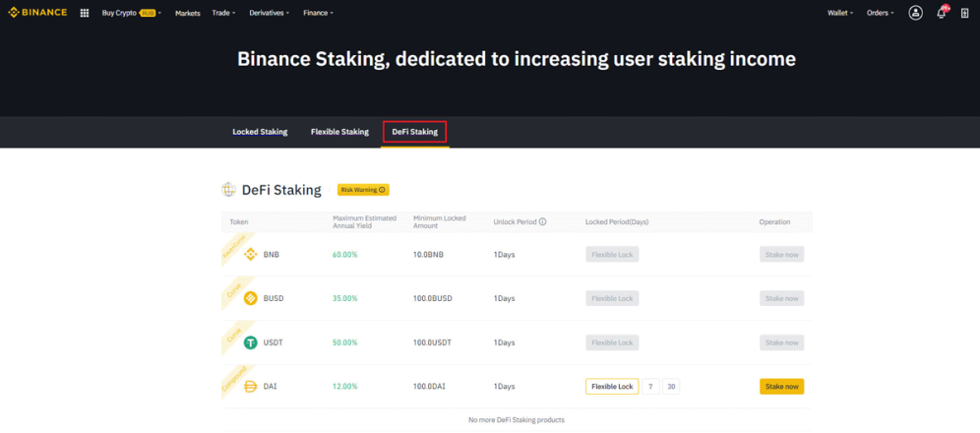The image size is (980, 433).
Task: Click the Maximum Estimated Annual Yield header
Action: (x=362, y=221)
